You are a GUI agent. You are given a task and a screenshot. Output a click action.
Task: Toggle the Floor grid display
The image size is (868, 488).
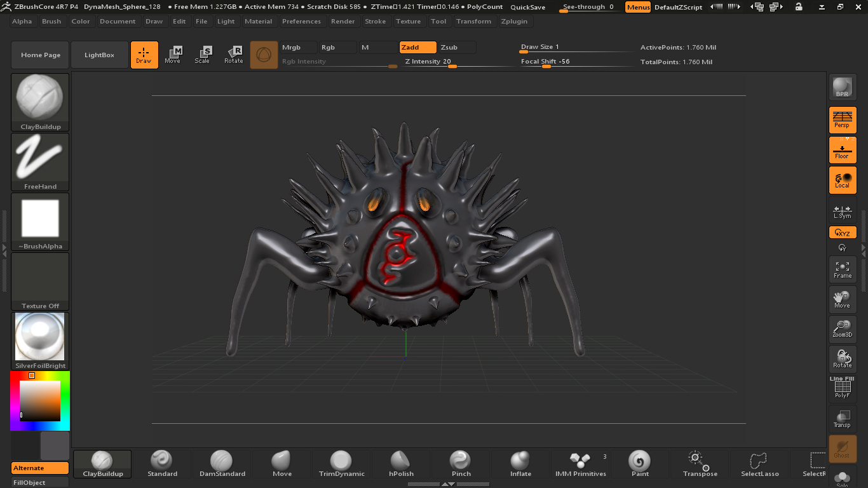pyautogui.click(x=842, y=150)
